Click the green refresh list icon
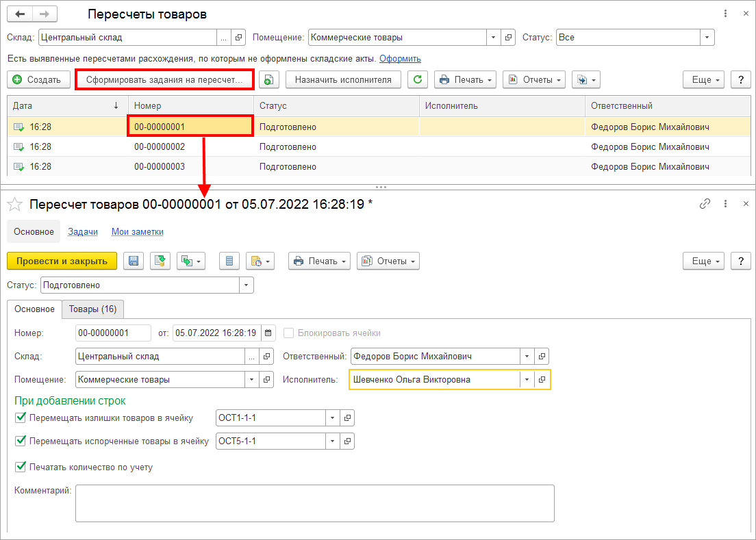 418,79
